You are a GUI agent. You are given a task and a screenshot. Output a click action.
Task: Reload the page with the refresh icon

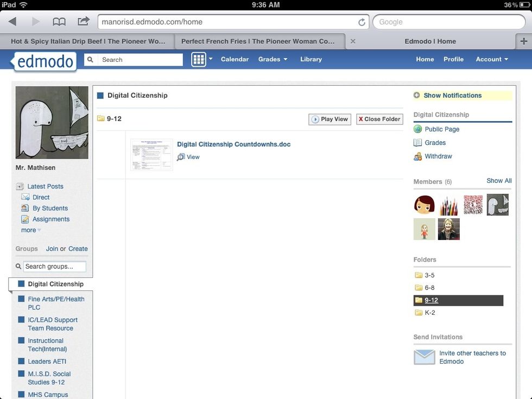click(362, 22)
